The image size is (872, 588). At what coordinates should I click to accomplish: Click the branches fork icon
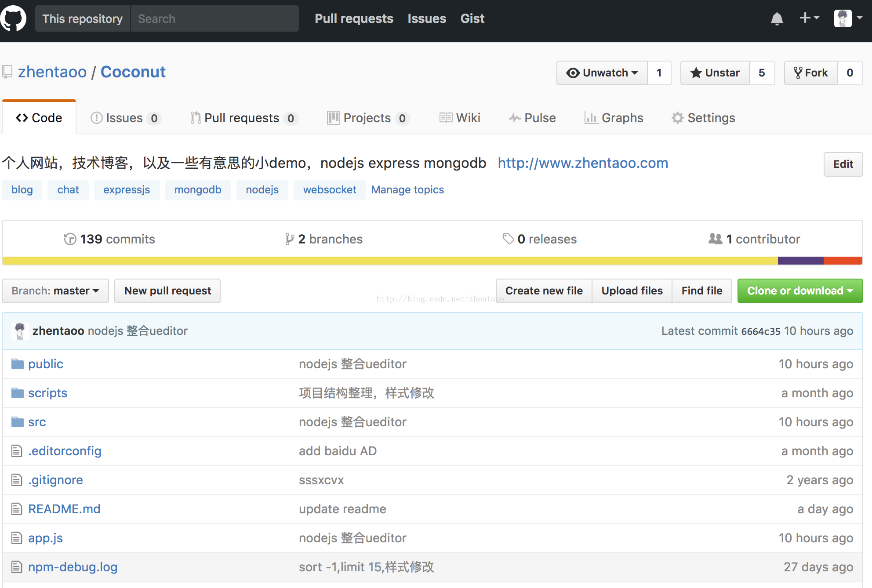click(x=289, y=239)
